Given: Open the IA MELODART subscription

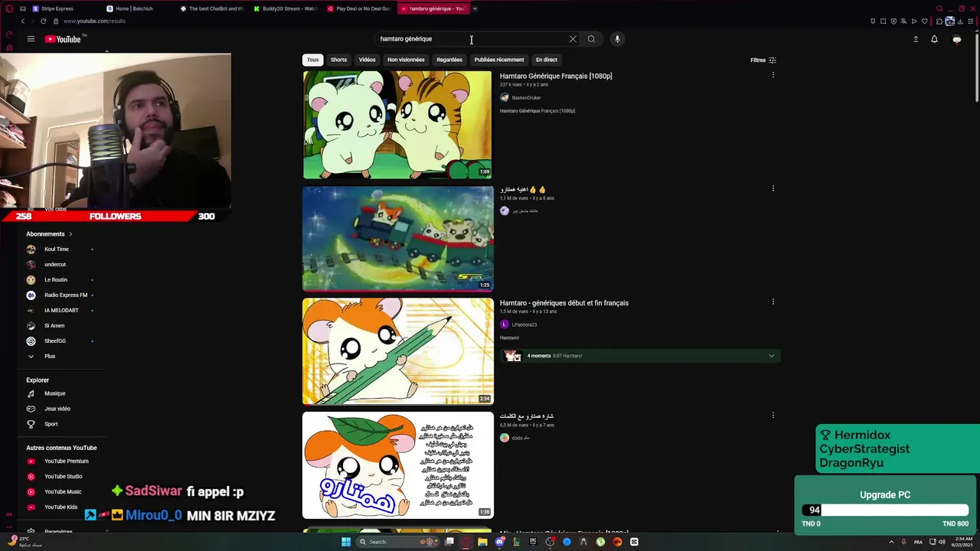Looking at the screenshot, I should [60, 311].
